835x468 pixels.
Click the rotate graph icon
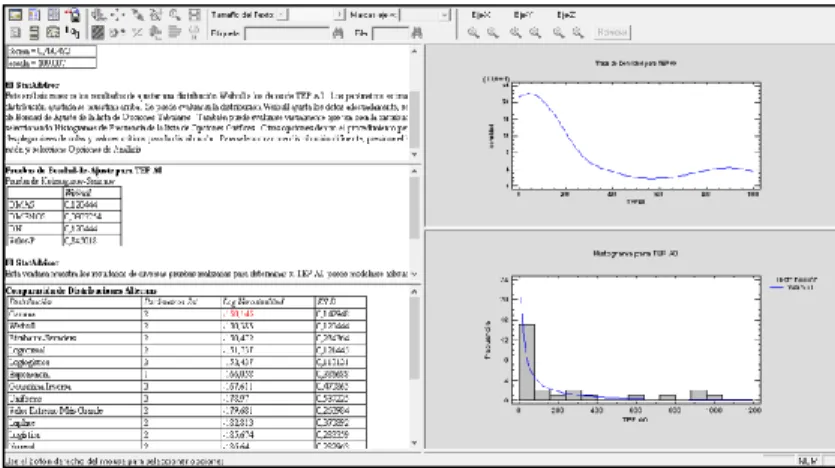pos(156,15)
